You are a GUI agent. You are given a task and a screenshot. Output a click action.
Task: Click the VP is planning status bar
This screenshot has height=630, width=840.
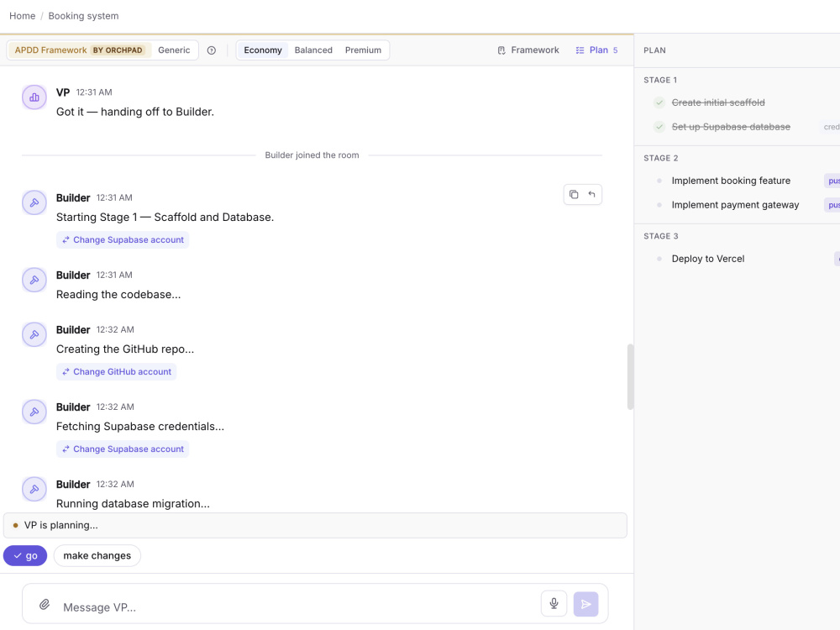tap(315, 526)
